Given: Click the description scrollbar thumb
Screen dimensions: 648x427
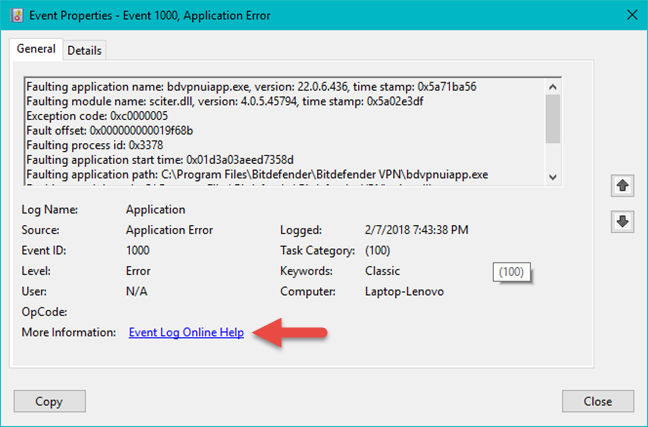Looking at the screenshot, I should pos(553,119).
